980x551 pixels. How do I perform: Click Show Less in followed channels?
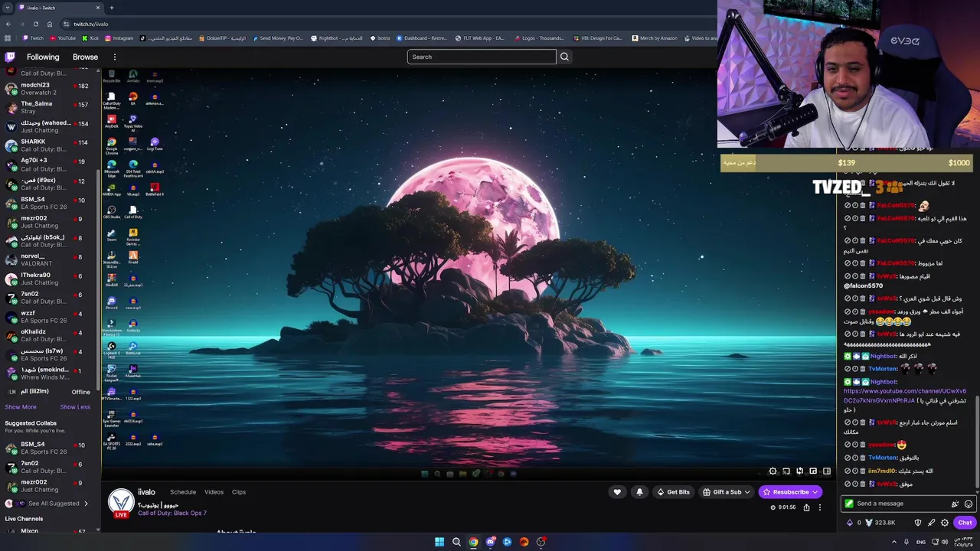coord(75,407)
